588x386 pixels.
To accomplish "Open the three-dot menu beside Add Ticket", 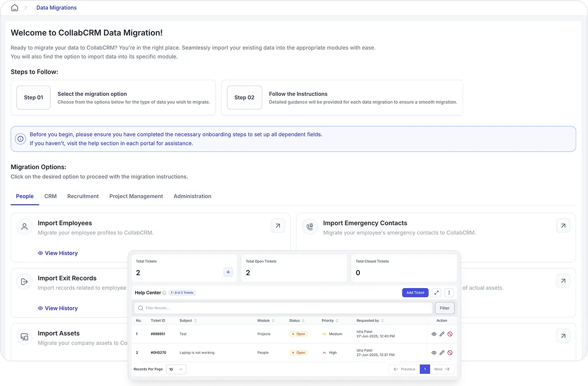I will [x=449, y=293].
